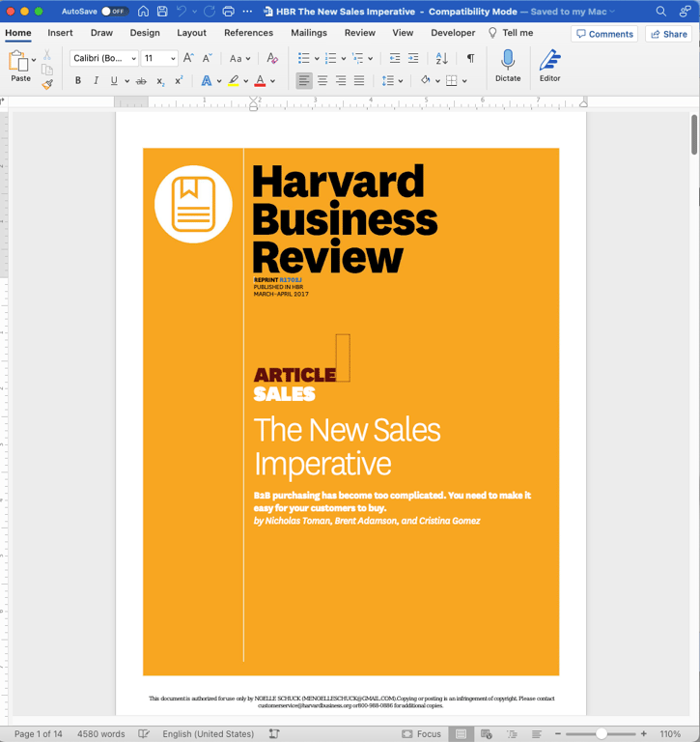Screen dimensions: 700x742
Task: Justify the text
Action: [359, 80]
